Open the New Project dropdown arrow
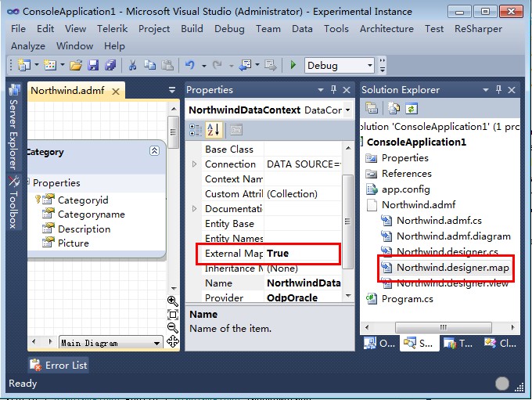532x400 pixels. click(36, 64)
